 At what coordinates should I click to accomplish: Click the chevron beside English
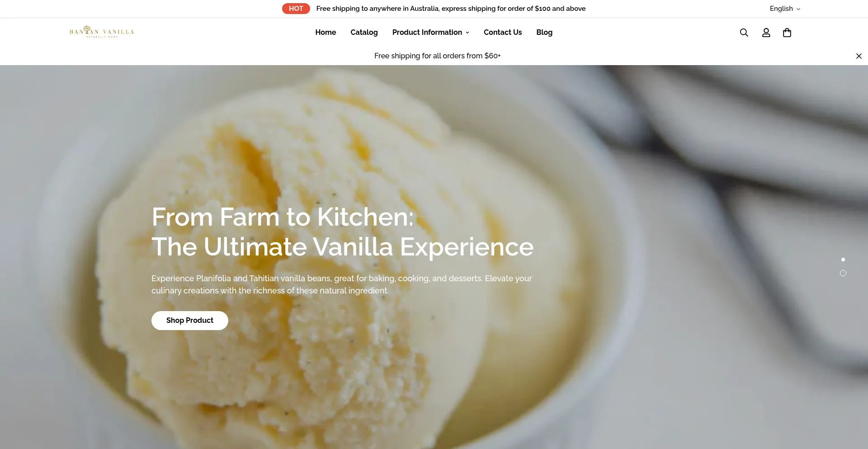798,9
